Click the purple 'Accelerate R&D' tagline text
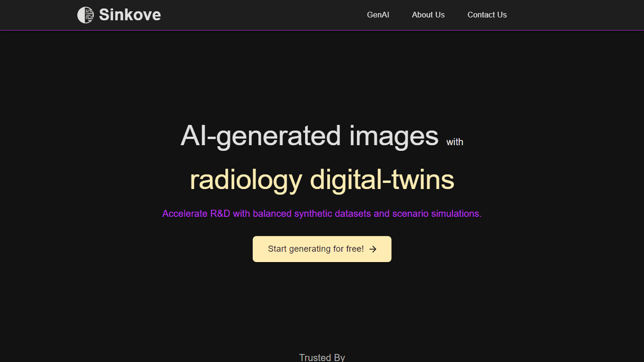 (322, 214)
